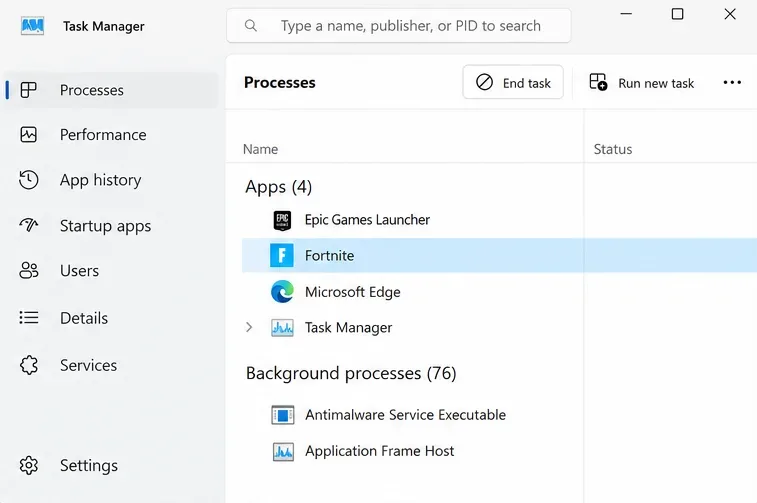Click the Users people icon
The image size is (757, 503).
pos(28,270)
